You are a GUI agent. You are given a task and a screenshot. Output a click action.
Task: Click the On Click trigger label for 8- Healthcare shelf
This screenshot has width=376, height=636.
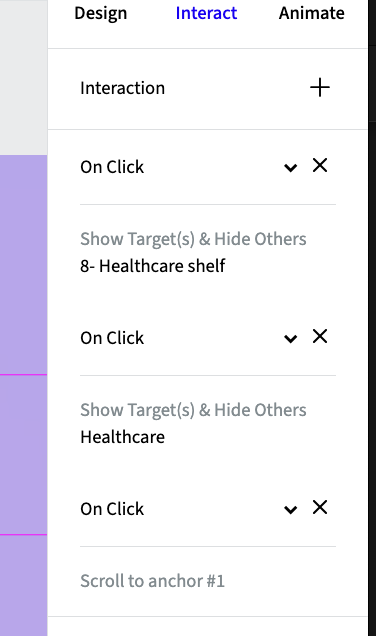tap(112, 167)
